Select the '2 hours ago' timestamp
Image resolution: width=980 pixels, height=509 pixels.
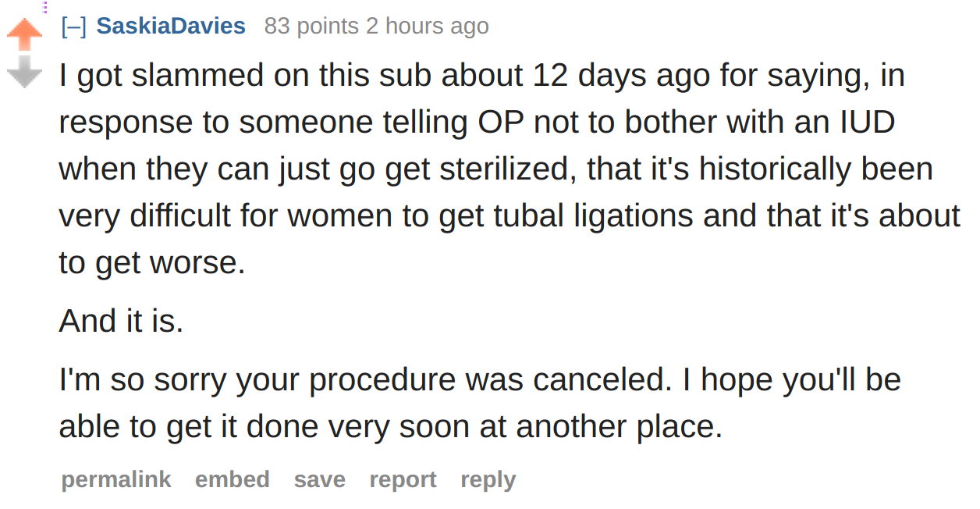pos(428,26)
